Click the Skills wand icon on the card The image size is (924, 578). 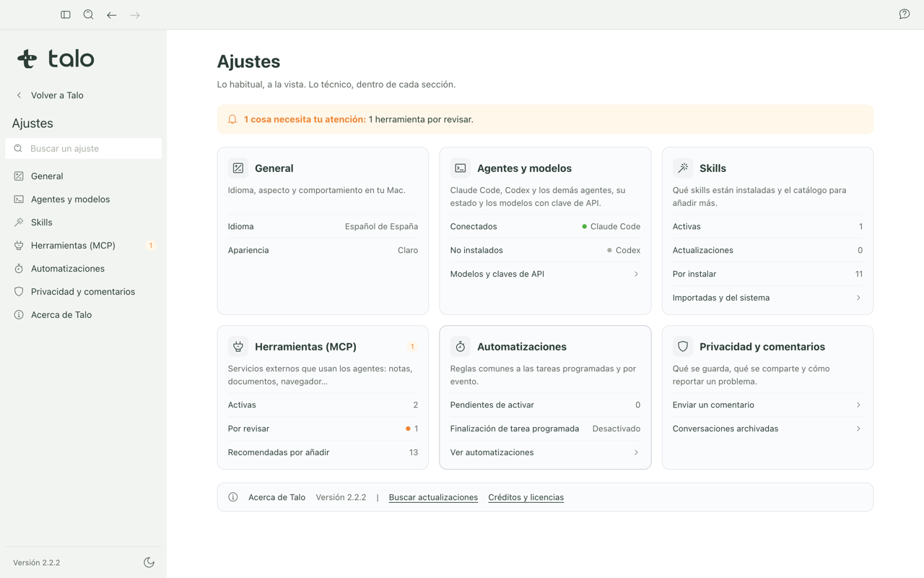coord(683,168)
